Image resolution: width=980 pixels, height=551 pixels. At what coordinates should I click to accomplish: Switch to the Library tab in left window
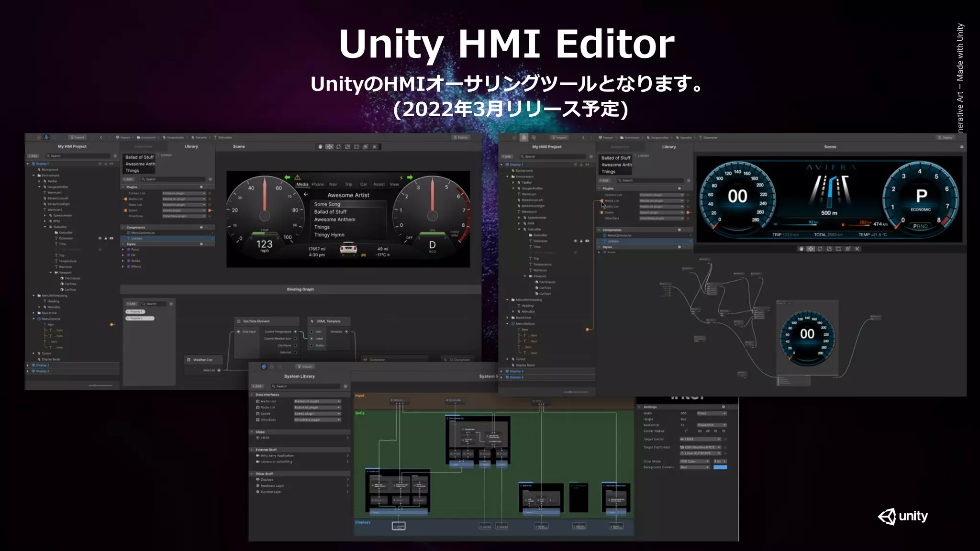click(x=191, y=146)
